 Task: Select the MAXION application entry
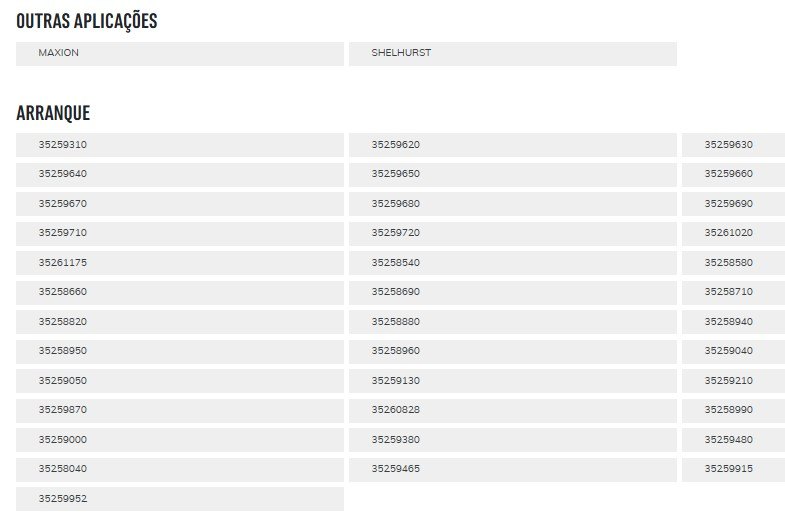[180, 54]
